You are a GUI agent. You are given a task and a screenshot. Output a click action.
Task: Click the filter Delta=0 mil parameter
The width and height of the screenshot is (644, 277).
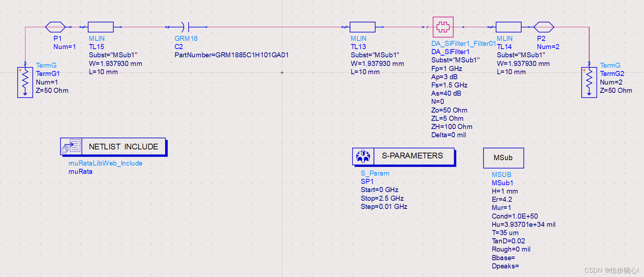pyautogui.click(x=448, y=135)
